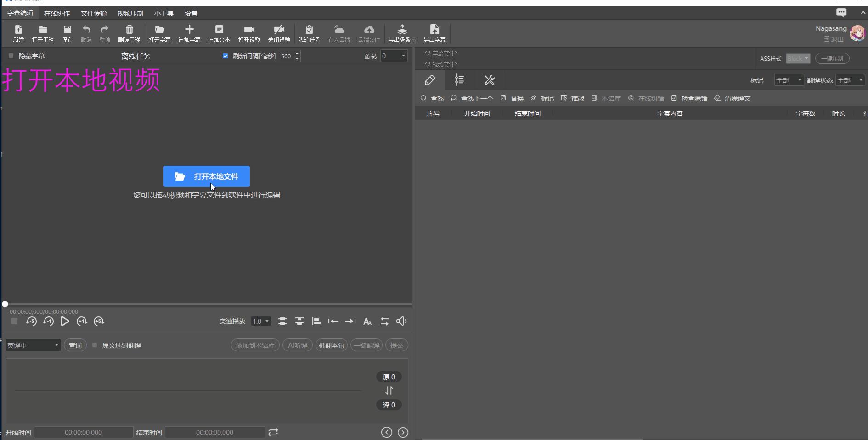868x440 pixels.
Task: Click the 机翻本句 button
Action: (331, 345)
